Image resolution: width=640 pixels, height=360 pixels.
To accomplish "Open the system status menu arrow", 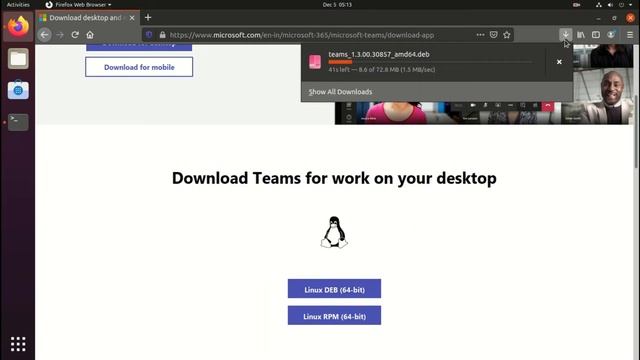I will (631, 5).
